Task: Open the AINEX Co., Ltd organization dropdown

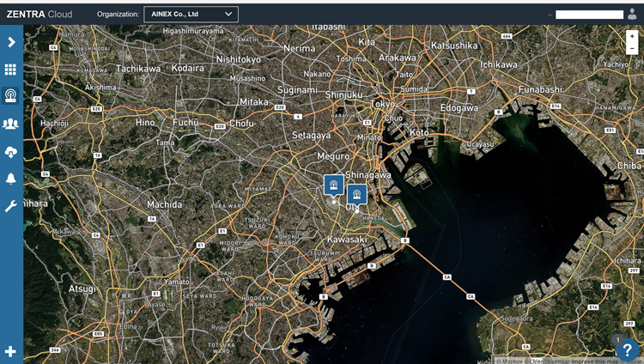Action: tap(191, 15)
